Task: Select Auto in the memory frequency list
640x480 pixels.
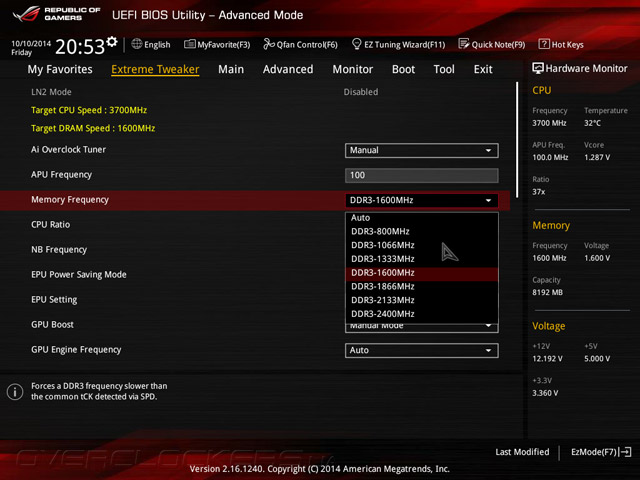Action: (422, 218)
